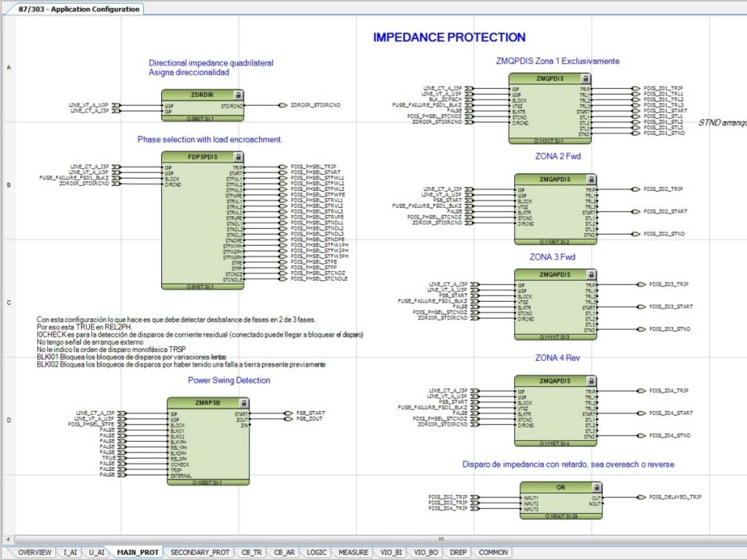Viewport: 747px width, 560px height.
Task: Select the FDPSPDIS function block header
Action: point(203,157)
